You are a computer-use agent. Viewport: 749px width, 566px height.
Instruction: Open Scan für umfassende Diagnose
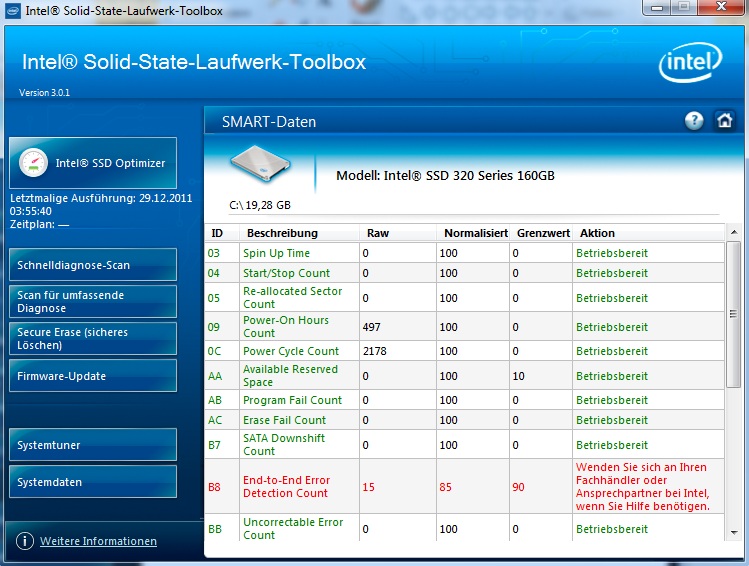pos(93,301)
